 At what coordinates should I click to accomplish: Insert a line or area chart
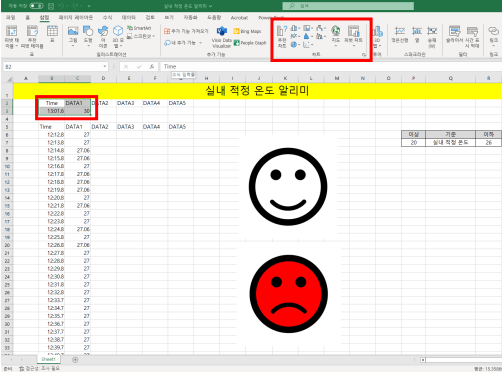pyautogui.click(x=295, y=36)
